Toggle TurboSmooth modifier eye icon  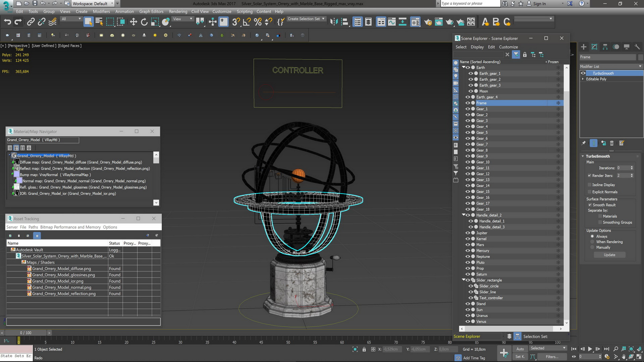[x=583, y=73]
